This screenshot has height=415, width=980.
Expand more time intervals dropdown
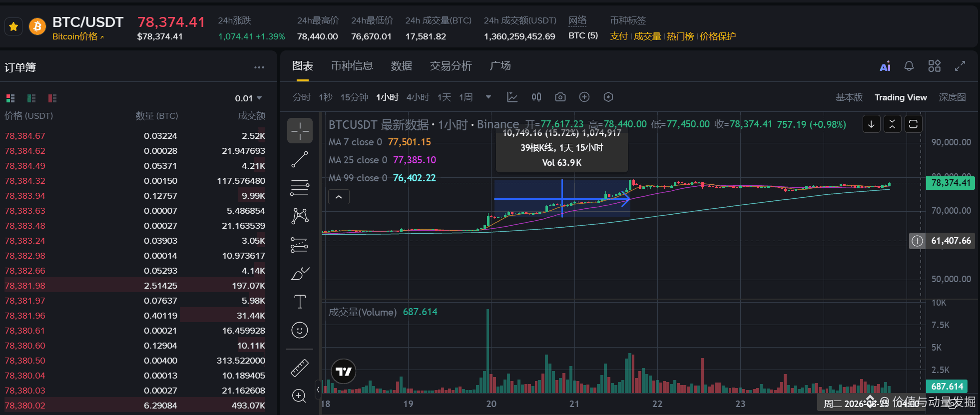click(489, 97)
